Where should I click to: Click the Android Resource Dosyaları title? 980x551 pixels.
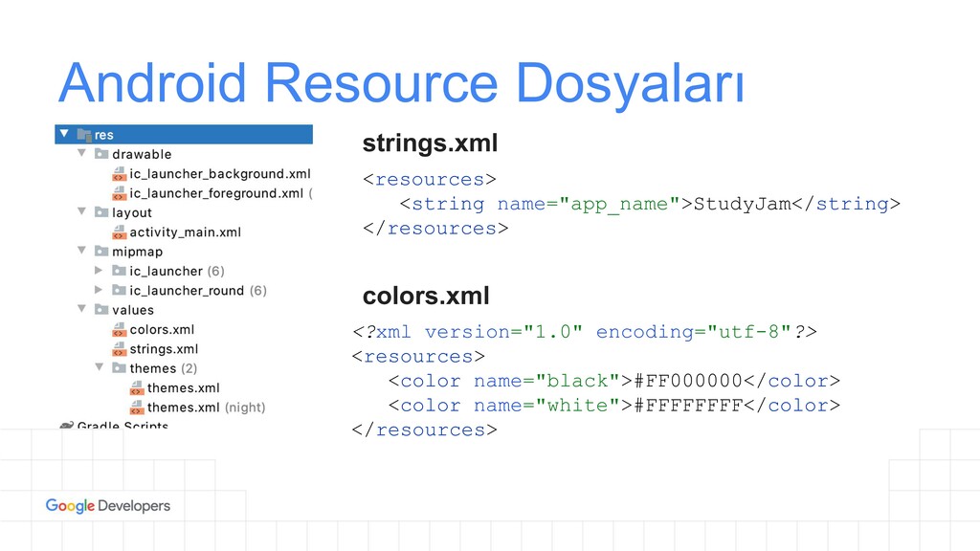pyautogui.click(x=401, y=82)
